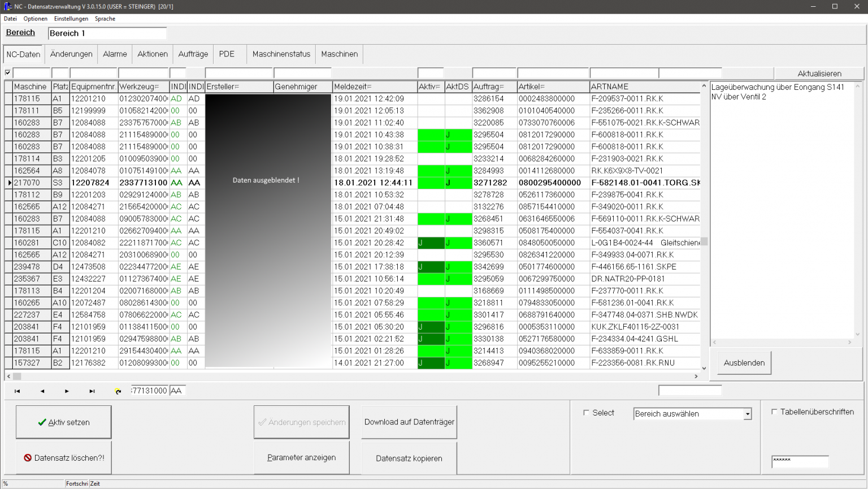The image size is (868, 489).
Task: Click the Artikel column filter field
Action: point(553,73)
